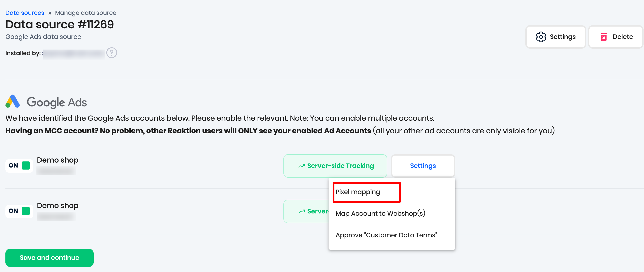Choose Map Account to Webshop(s)
The width and height of the screenshot is (644, 272).
tap(380, 213)
